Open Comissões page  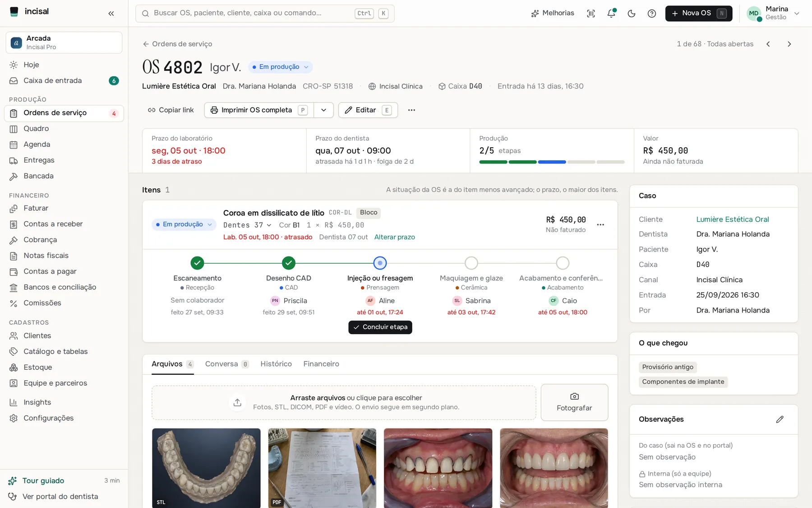pyautogui.click(x=64, y=303)
